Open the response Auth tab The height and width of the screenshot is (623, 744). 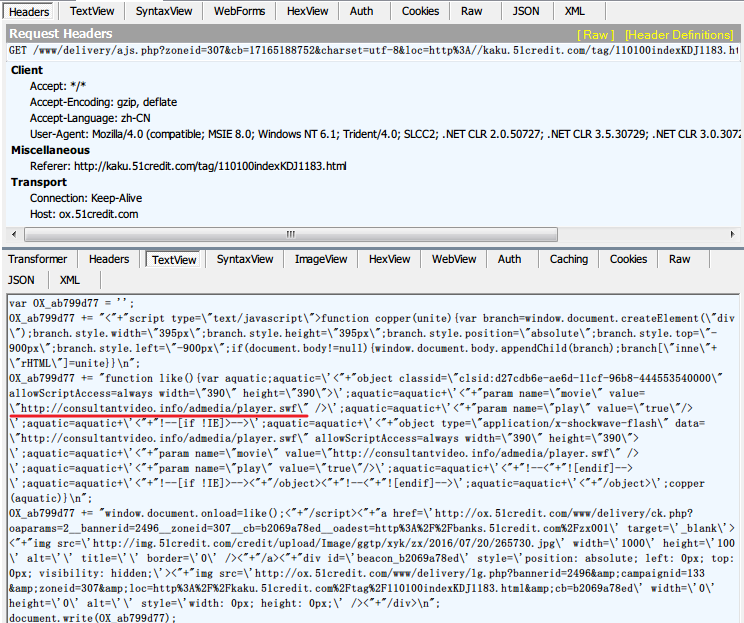[510, 259]
